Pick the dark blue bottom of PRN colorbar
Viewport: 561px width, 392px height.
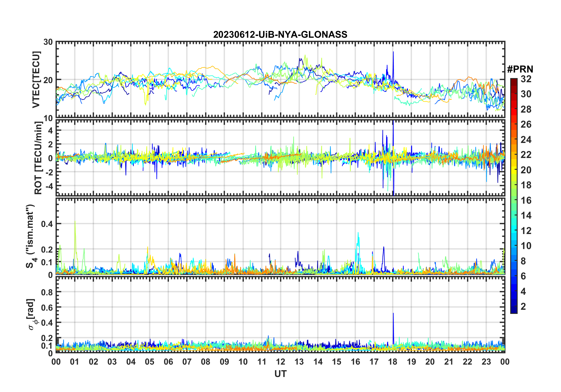click(x=514, y=310)
